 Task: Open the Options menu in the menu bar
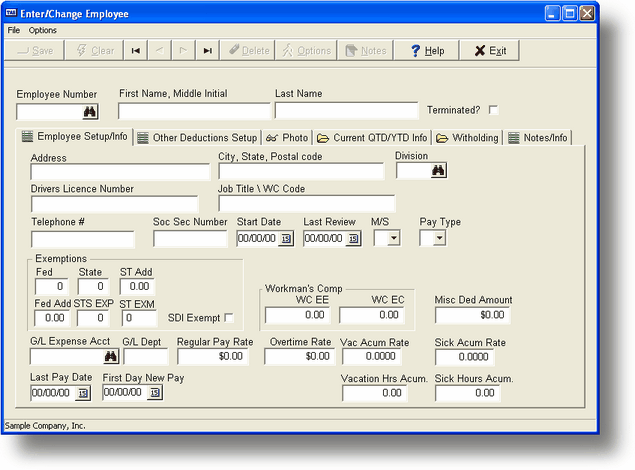[43, 30]
